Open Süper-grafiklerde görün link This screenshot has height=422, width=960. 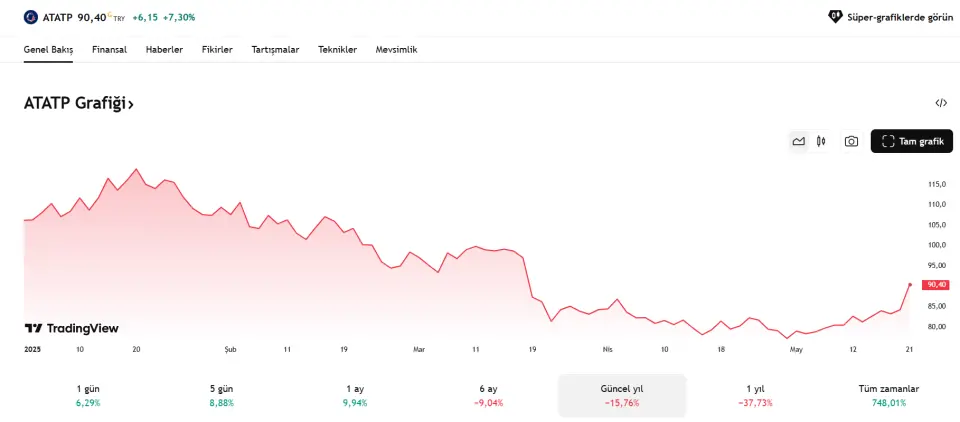click(x=891, y=17)
